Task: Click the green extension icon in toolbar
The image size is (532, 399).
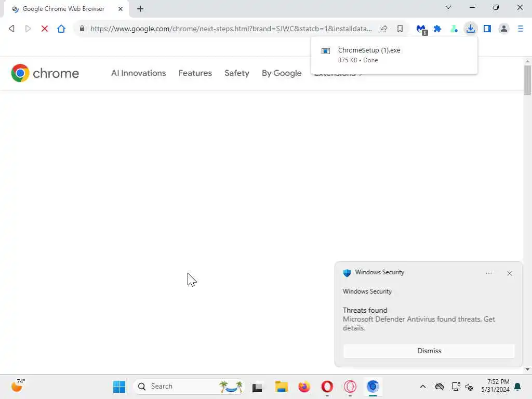Action: click(x=454, y=29)
